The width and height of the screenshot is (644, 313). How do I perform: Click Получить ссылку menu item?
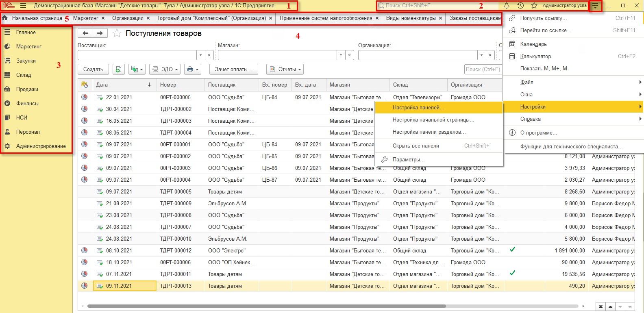[x=573, y=18]
